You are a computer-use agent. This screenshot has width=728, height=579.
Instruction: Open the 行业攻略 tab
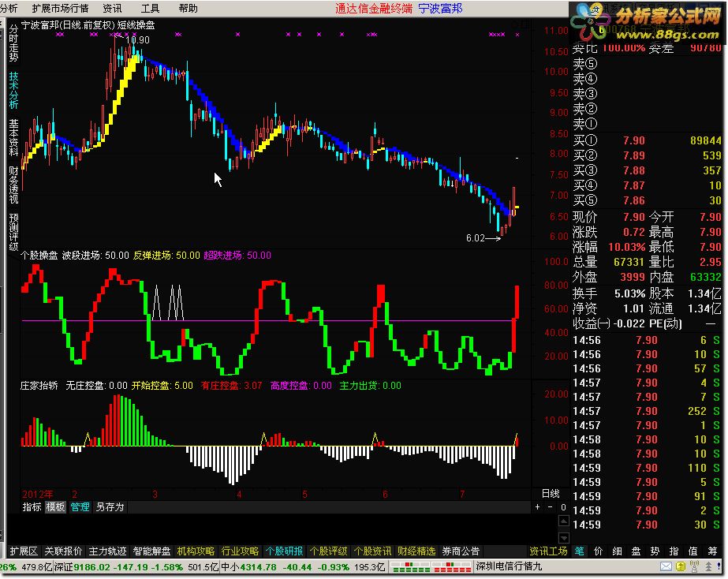tap(240, 551)
